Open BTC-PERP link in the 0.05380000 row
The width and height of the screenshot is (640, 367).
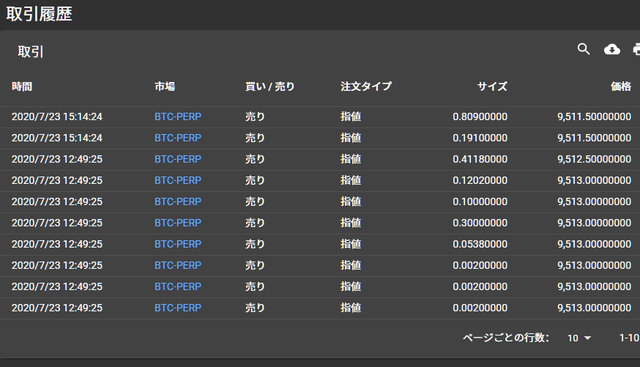[178, 244]
